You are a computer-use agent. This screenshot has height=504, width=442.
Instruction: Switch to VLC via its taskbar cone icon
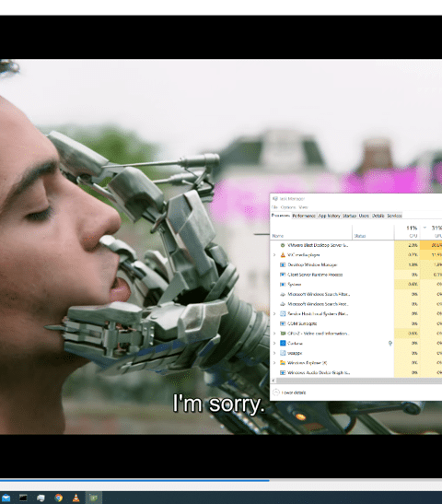pyautogui.click(x=76, y=498)
